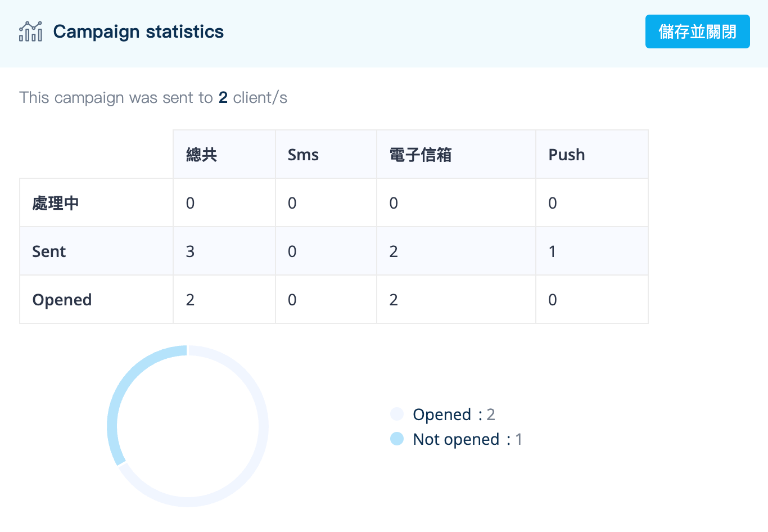Click the Sent Sms value 0

pyautogui.click(x=292, y=251)
